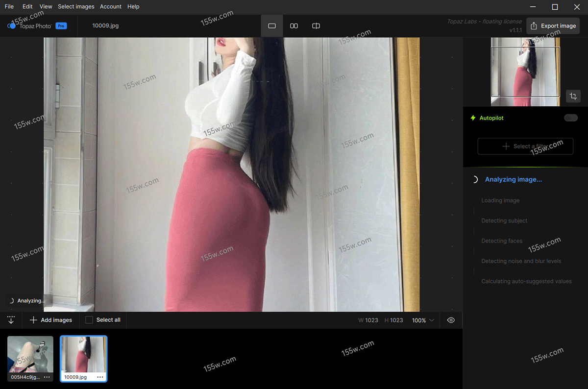Open the crop tool
Screen dimensions: 588x389
[573, 96]
